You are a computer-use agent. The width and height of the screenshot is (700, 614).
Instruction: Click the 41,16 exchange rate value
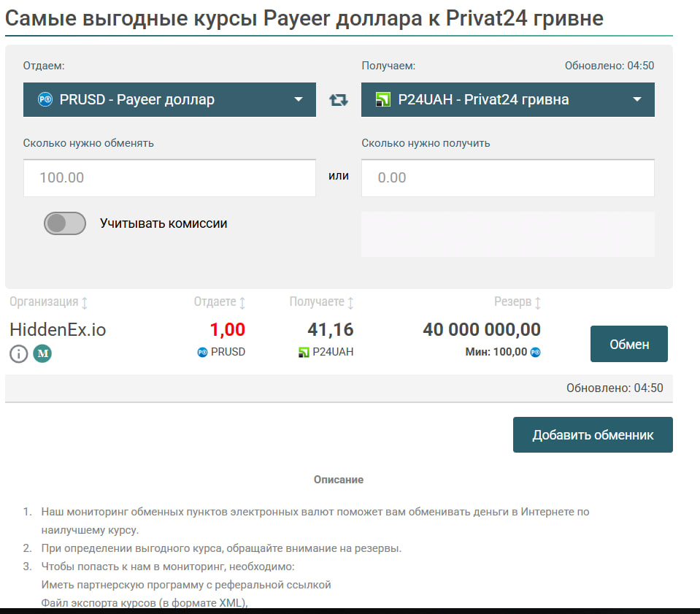[331, 330]
